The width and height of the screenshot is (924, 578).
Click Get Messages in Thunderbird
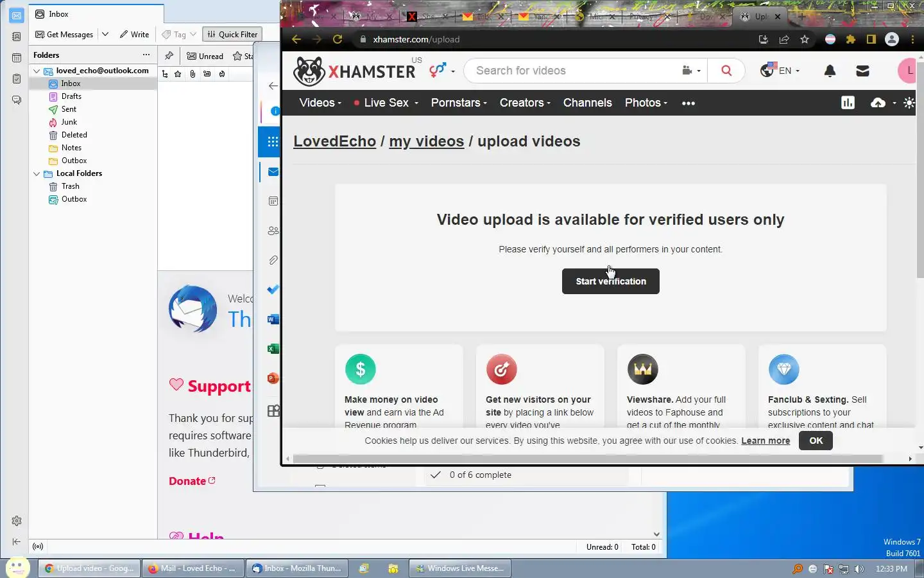[x=64, y=35]
